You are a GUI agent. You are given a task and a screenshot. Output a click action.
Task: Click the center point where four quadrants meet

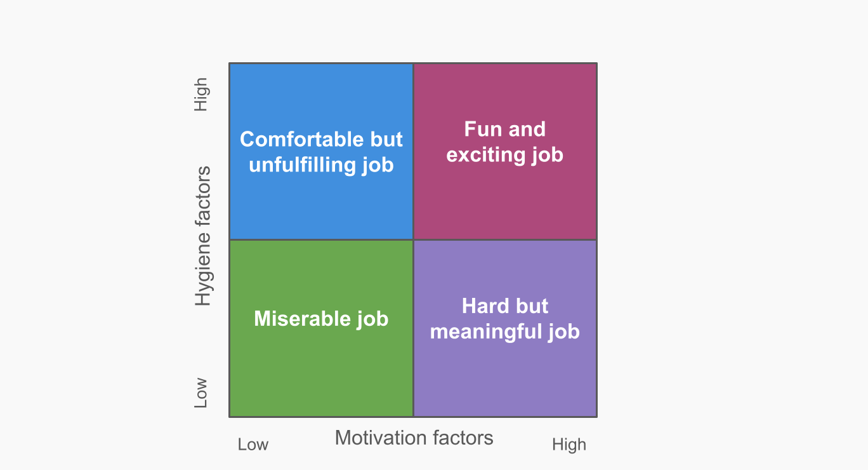[413, 240]
